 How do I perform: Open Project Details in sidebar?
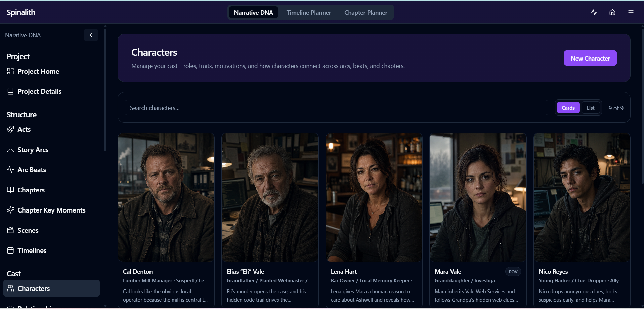click(x=51, y=91)
